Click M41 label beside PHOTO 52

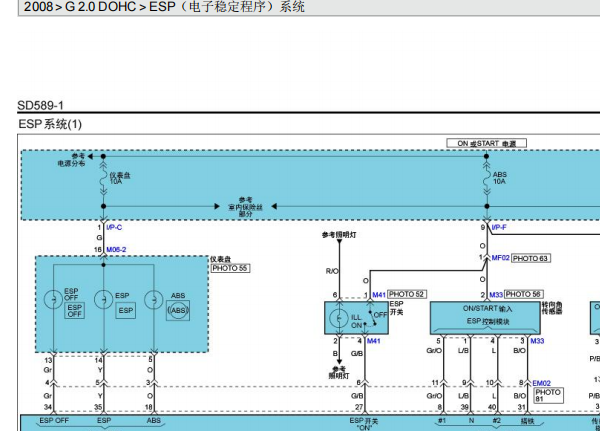coord(379,295)
